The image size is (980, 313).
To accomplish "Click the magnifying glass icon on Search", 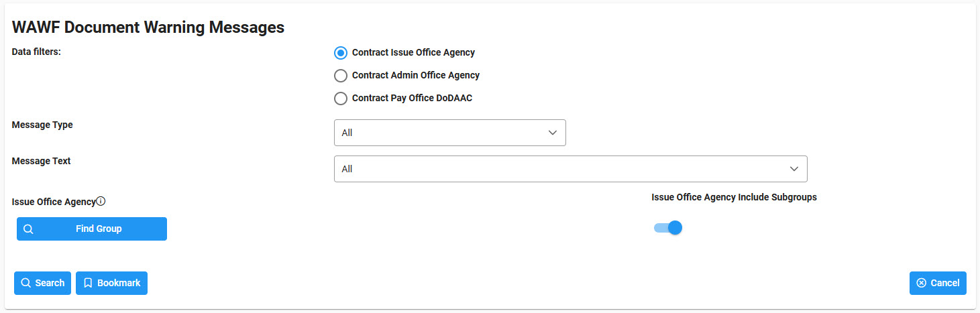I will [x=25, y=283].
